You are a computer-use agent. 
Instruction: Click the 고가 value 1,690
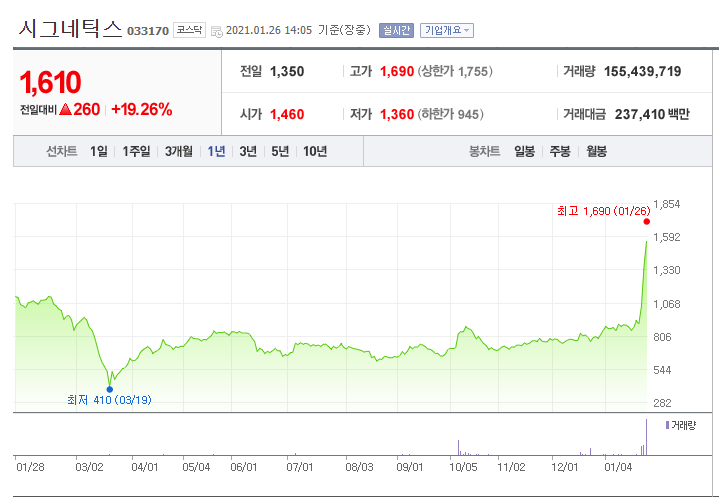tap(397, 72)
